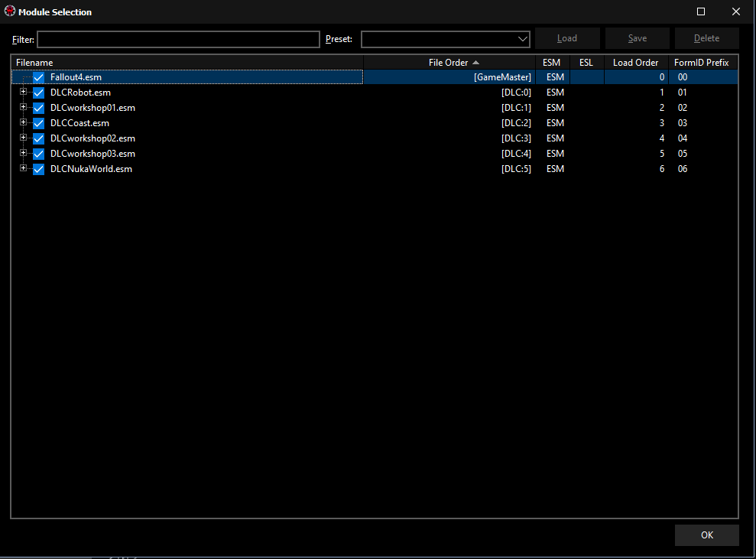Expand the DLCCoast.esm tree node

(23, 122)
